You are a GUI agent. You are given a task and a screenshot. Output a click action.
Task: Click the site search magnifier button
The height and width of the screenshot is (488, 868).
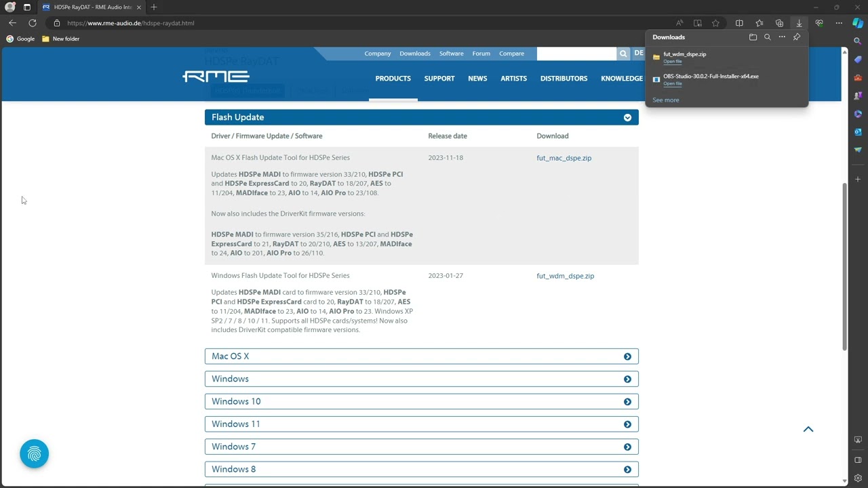(623, 54)
